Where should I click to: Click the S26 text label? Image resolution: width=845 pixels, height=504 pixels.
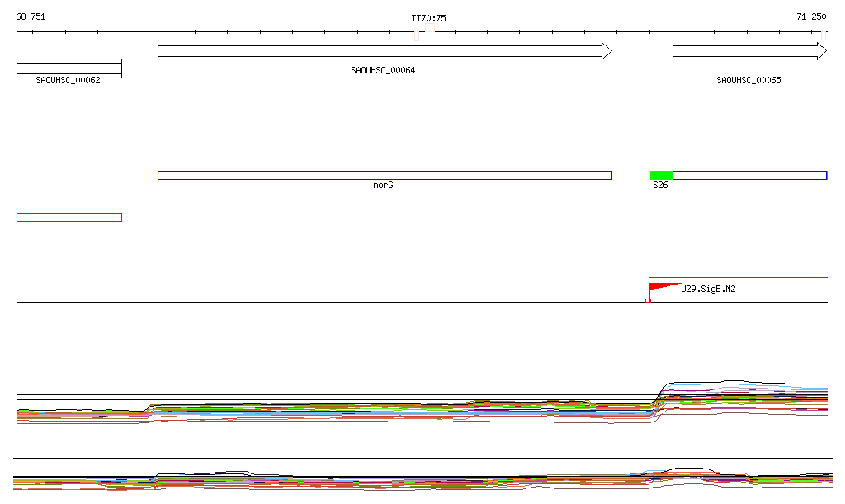coord(660,186)
